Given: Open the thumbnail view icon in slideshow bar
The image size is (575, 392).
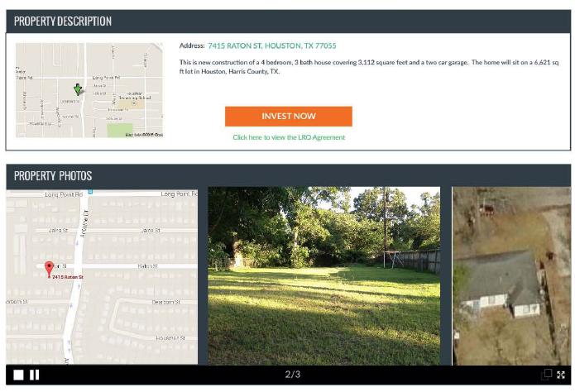Looking at the screenshot, I should coord(546,375).
